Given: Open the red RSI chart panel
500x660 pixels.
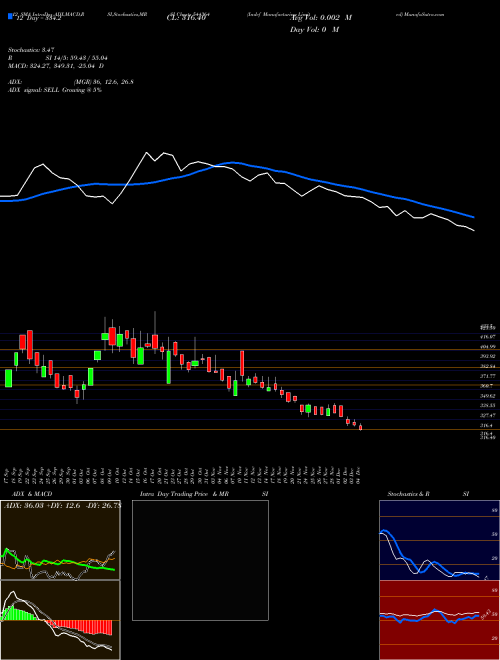Looking at the screenshot, I should point(439,620).
